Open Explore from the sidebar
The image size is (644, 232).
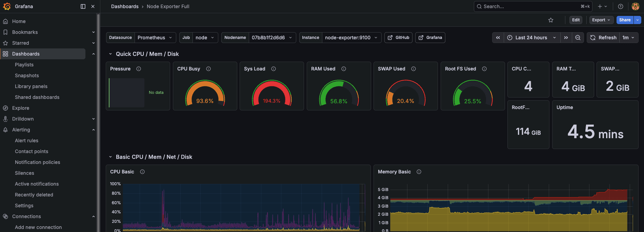[x=21, y=108]
